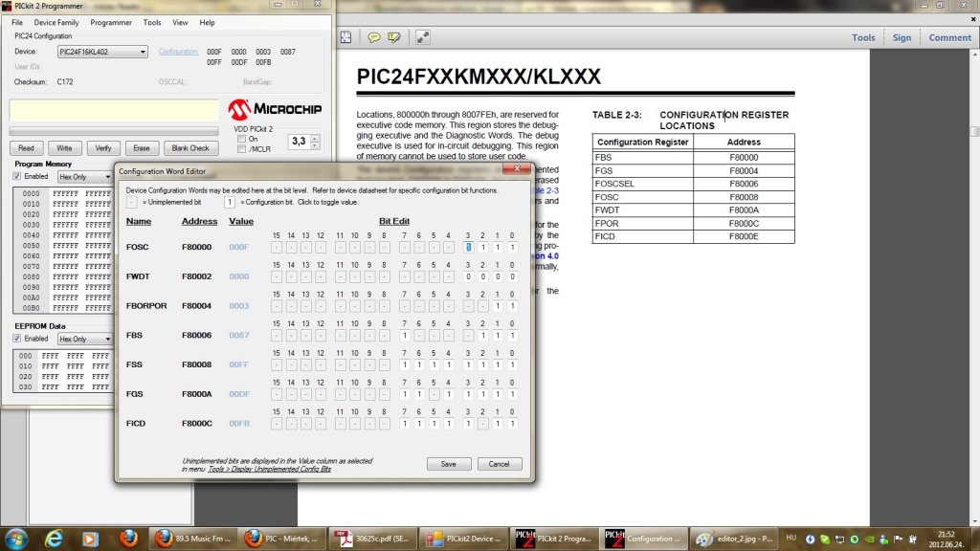This screenshot has height=551, width=980.
Task: Click the Read button
Action: (26, 148)
